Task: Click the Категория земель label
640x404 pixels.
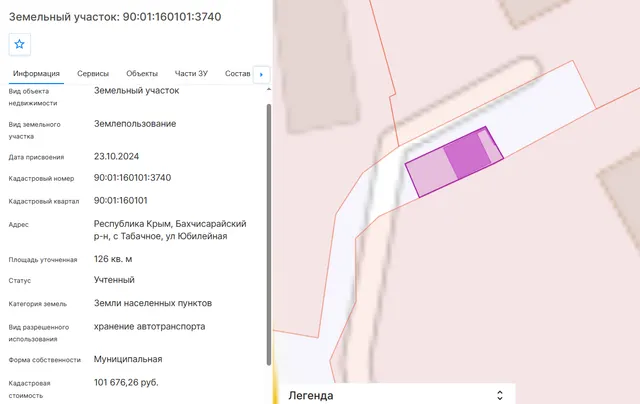Action: (x=38, y=304)
